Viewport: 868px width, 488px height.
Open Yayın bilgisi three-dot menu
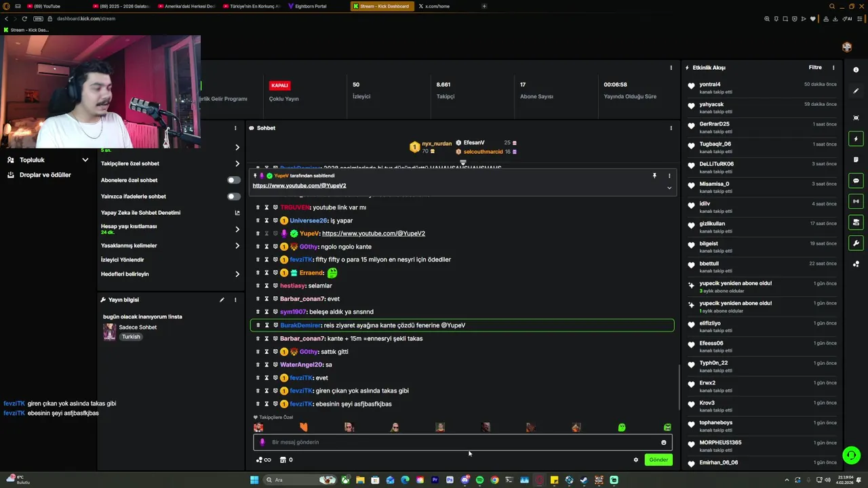click(235, 300)
